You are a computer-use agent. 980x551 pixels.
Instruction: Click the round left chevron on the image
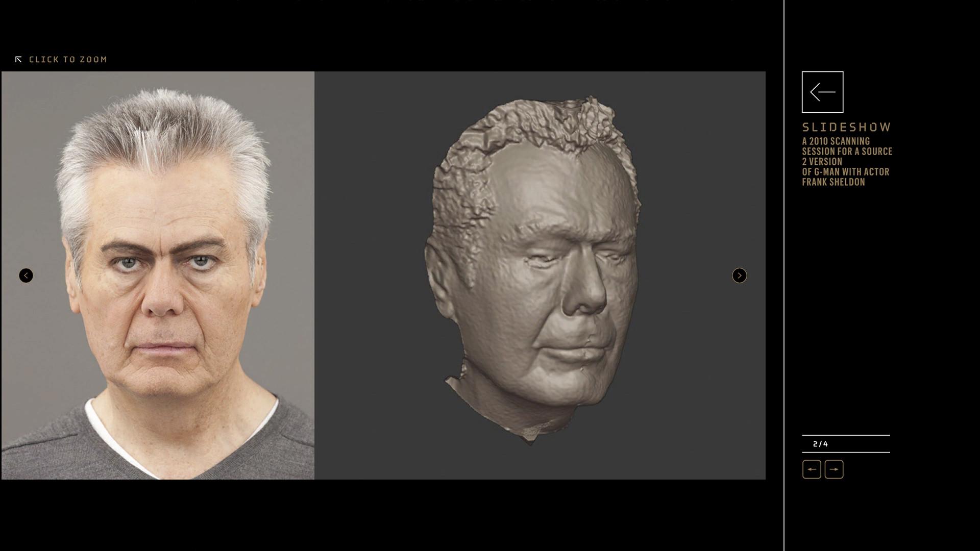pos(26,275)
